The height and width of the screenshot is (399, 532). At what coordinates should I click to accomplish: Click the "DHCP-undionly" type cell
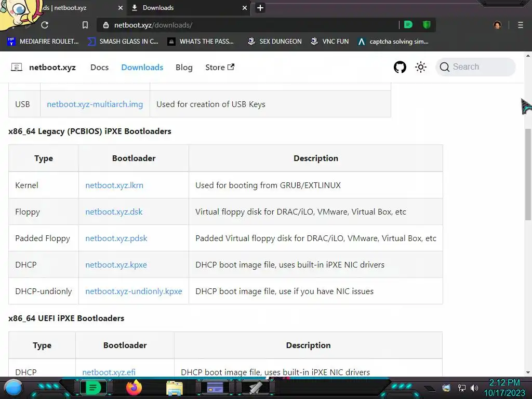point(44,291)
